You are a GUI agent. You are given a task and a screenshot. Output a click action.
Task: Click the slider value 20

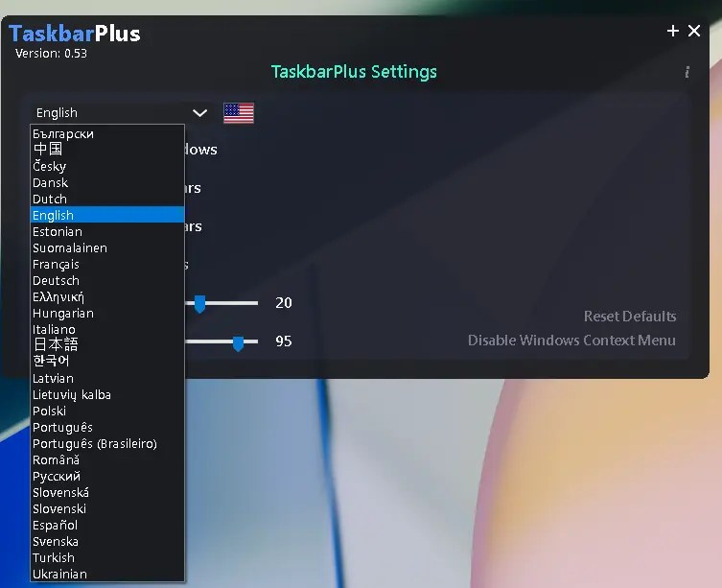click(x=284, y=303)
